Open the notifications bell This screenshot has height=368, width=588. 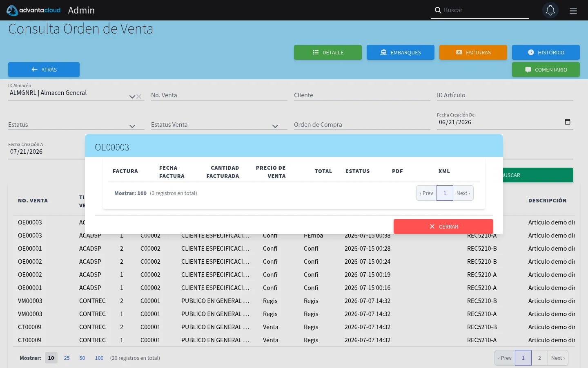pyautogui.click(x=550, y=10)
